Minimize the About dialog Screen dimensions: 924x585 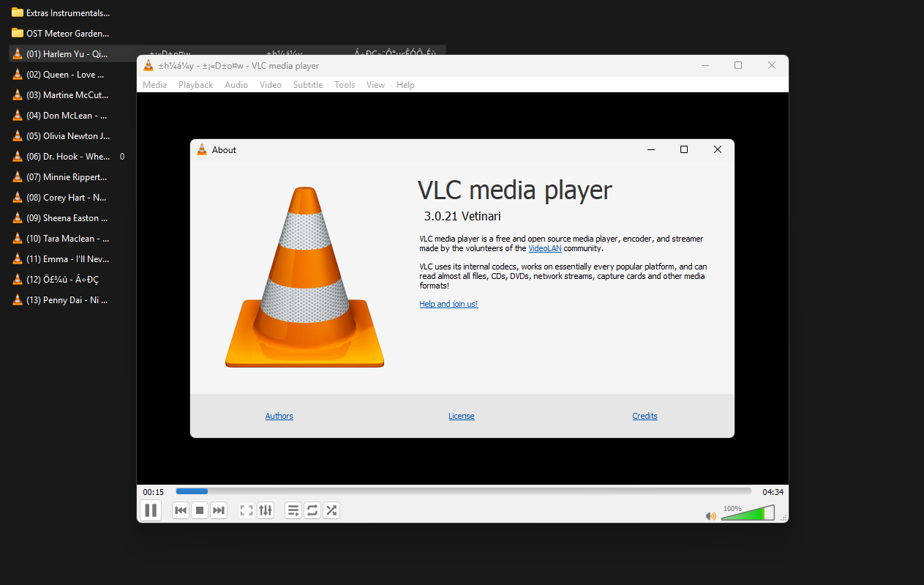[x=650, y=149]
